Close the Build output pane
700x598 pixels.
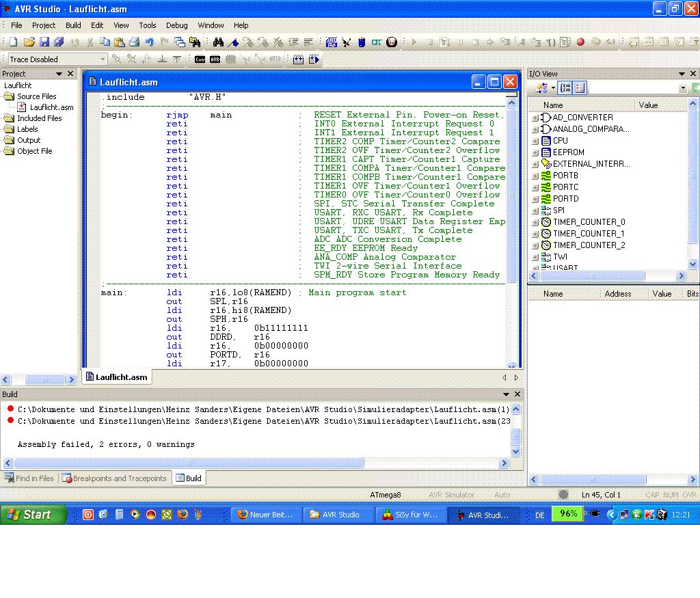[517, 394]
